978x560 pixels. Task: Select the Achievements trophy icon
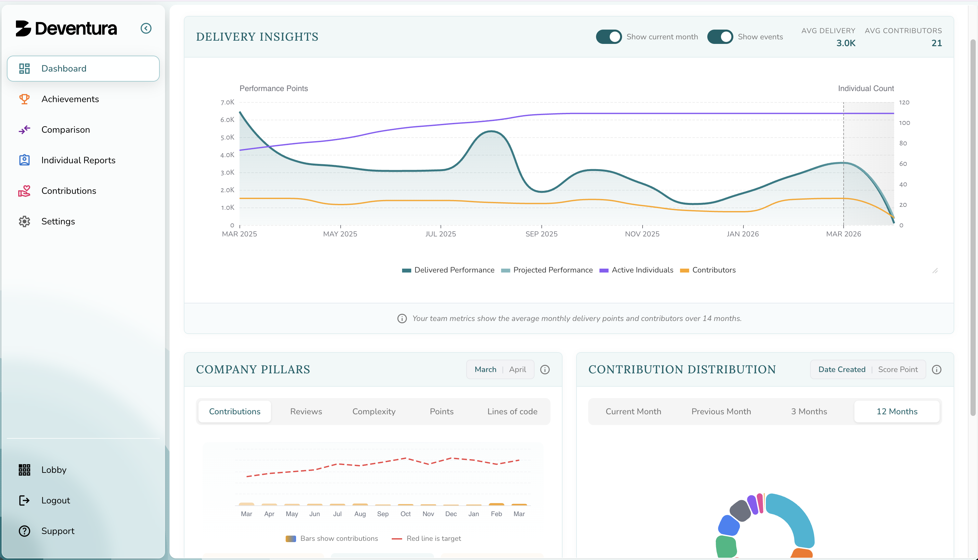click(24, 99)
